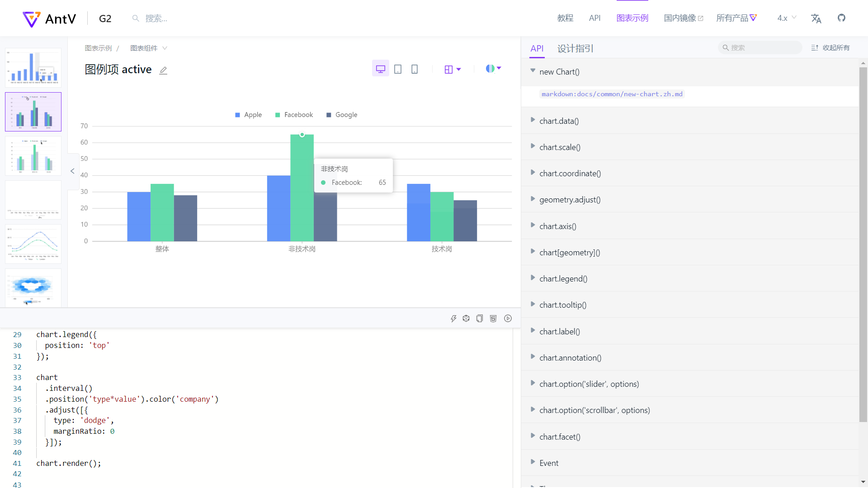Viewport: 868px width, 488px height.
Task: Open the 教程 navigation menu item
Action: click(x=565, y=18)
